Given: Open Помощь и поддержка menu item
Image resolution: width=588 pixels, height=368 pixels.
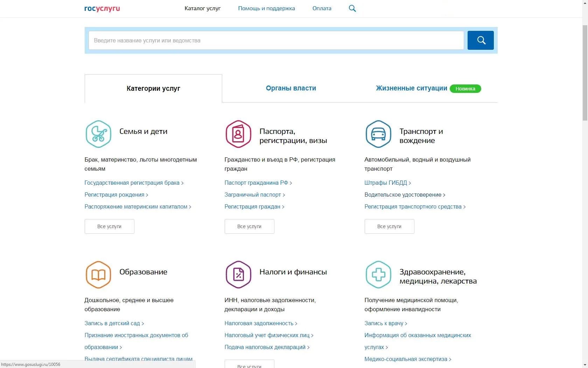Looking at the screenshot, I should click(266, 8).
